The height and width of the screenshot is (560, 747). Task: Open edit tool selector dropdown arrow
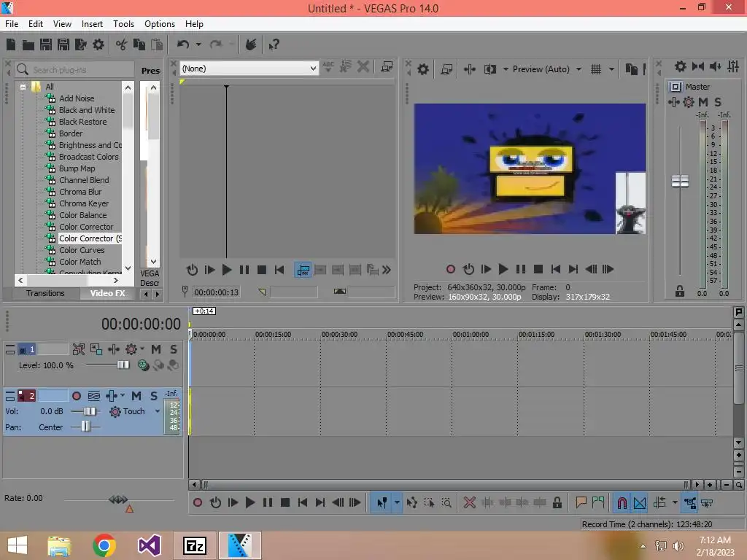point(396,502)
